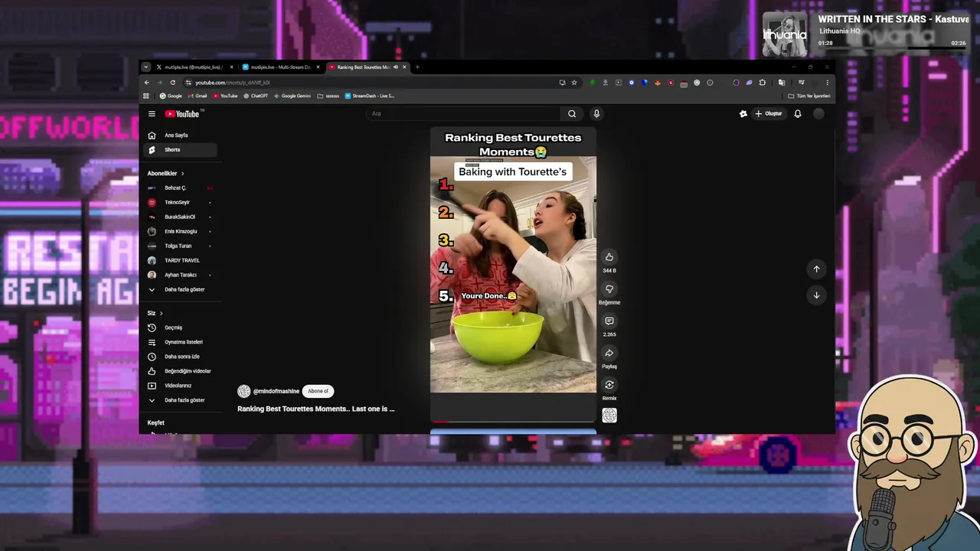Expand Daha fazla göster under Siz
The image size is (980, 551).
[x=181, y=400]
